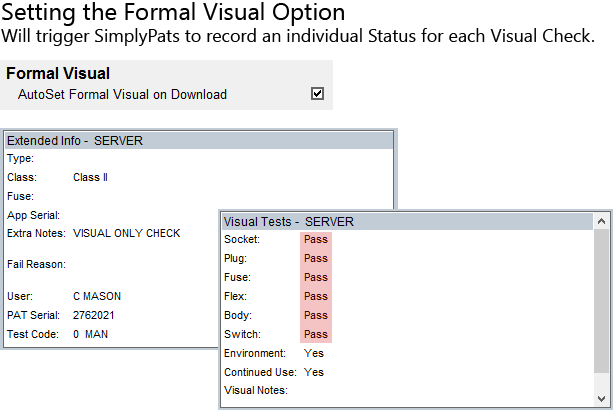Select the Body Pass status cell
614x410 pixels.
pyautogui.click(x=315, y=316)
